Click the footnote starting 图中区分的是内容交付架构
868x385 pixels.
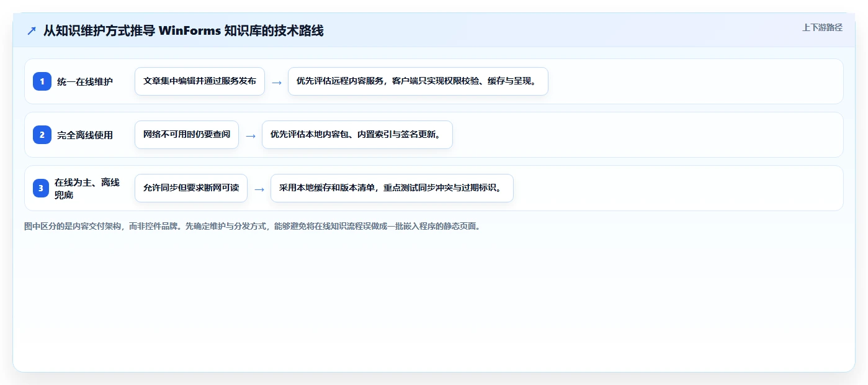coord(253,226)
